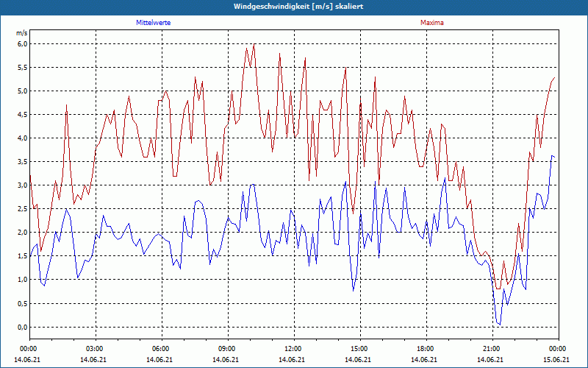Click the 14.06.21 date under 18:00
This screenshot has width=588, height=368.
tap(424, 359)
